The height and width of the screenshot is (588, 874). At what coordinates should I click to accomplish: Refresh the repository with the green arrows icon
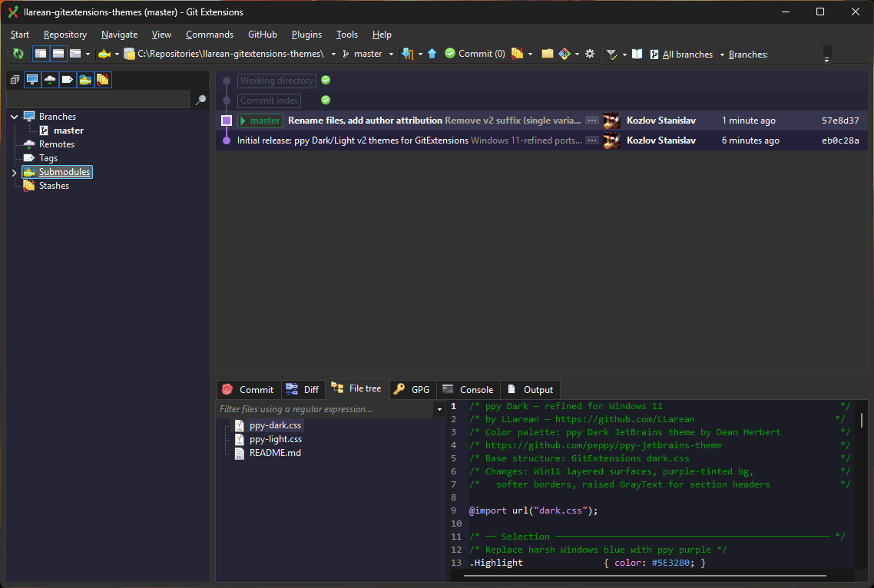pos(18,54)
